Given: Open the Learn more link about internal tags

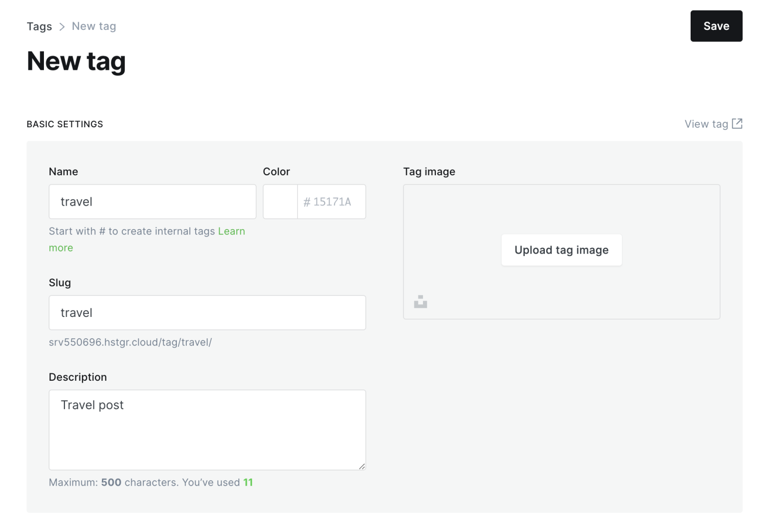Looking at the screenshot, I should click(232, 231).
